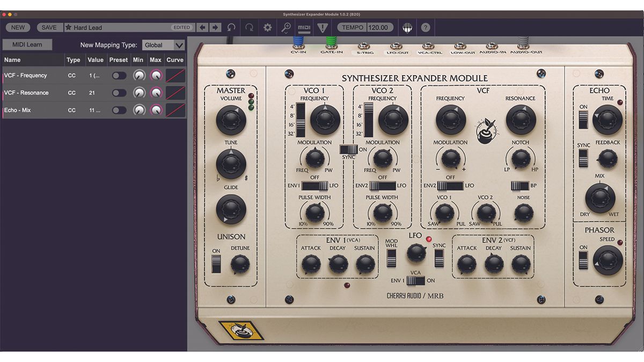644x362 pixels.
Task: Toggle Preset for the VCF - Frequency mapping
Action: (x=119, y=75)
